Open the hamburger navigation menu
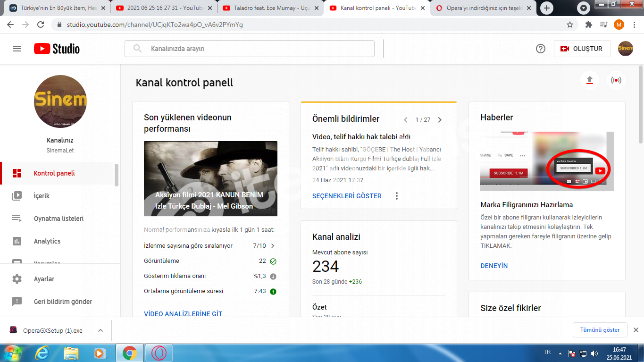This screenshot has height=362, width=644. 17,49
